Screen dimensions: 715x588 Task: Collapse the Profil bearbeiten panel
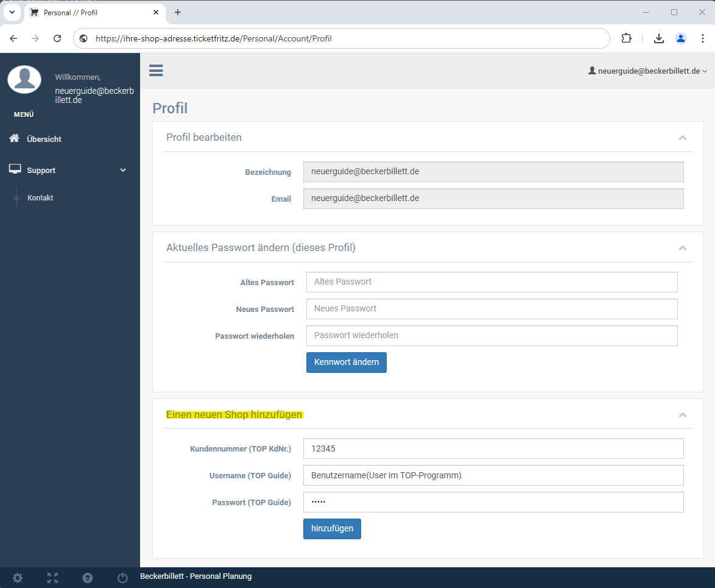[x=683, y=138]
